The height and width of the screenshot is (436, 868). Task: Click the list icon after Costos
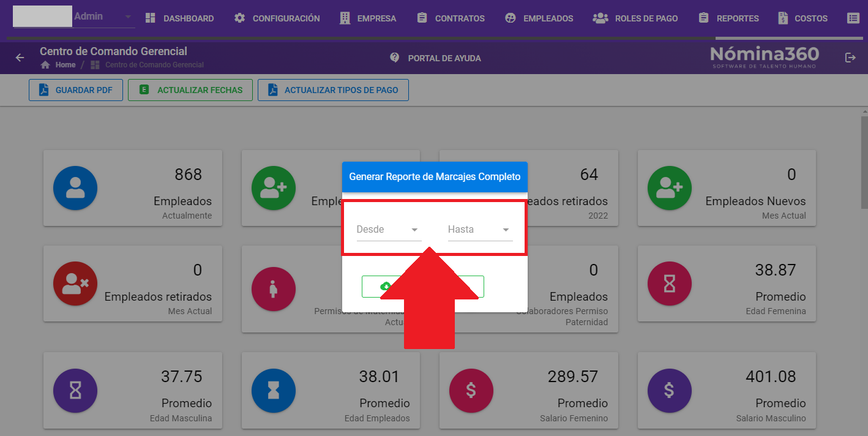point(853,18)
